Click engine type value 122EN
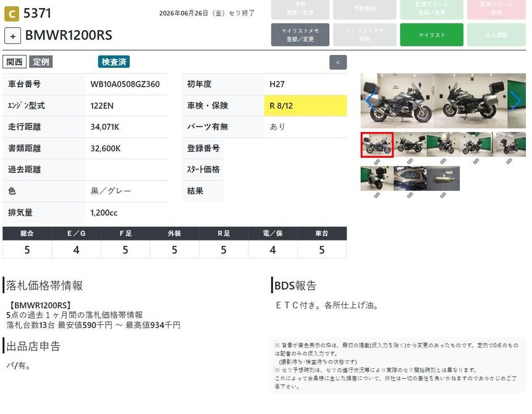This screenshot has height=414, width=532. [x=102, y=106]
